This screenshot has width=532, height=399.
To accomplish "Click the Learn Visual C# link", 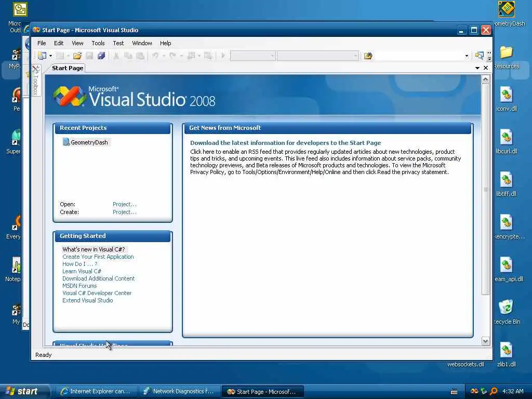I will click(x=82, y=271).
